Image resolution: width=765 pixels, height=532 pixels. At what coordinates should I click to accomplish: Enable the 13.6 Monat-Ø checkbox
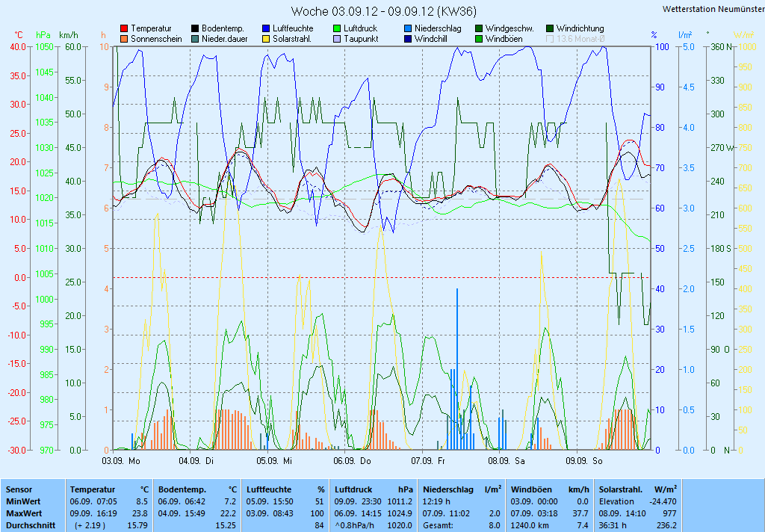click(549, 39)
